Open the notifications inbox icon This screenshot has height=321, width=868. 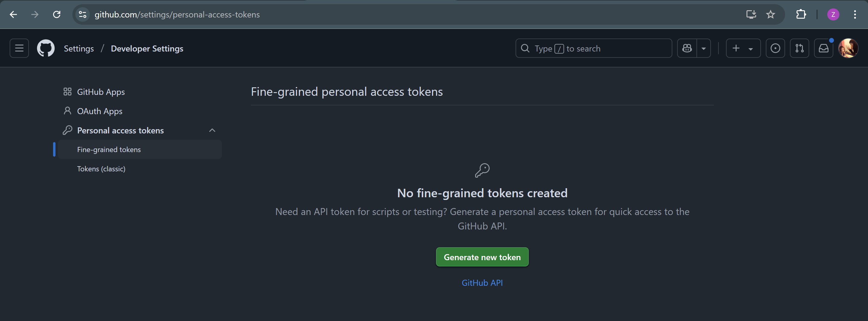pos(823,48)
